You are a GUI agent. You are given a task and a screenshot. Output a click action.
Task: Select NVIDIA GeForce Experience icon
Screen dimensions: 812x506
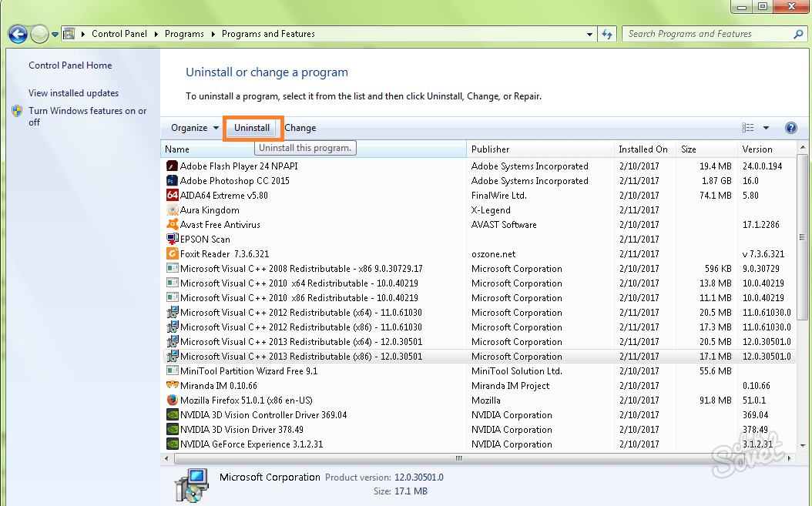point(172,444)
